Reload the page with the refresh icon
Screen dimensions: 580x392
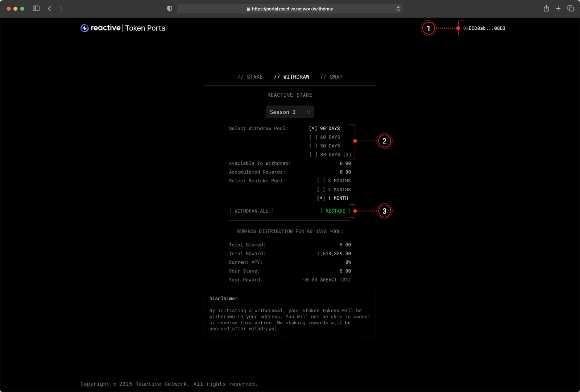point(398,9)
